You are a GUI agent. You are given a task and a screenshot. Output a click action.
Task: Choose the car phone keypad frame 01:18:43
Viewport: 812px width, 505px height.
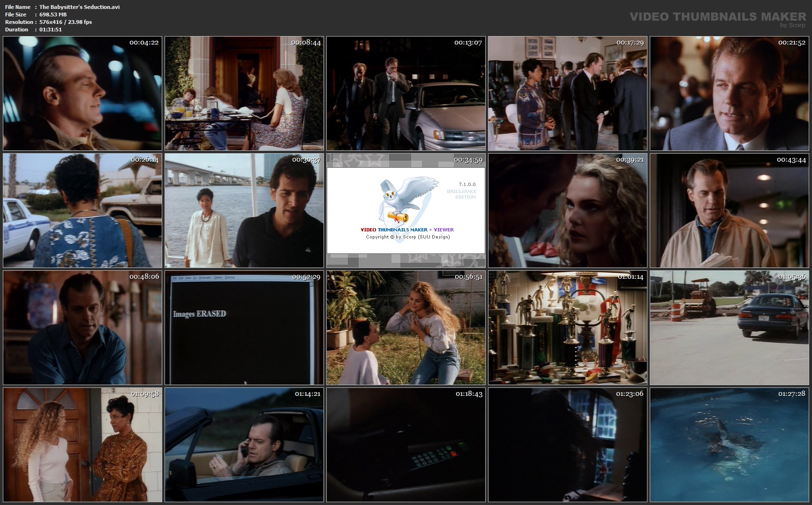pyautogui.click(x=406, y=445)
